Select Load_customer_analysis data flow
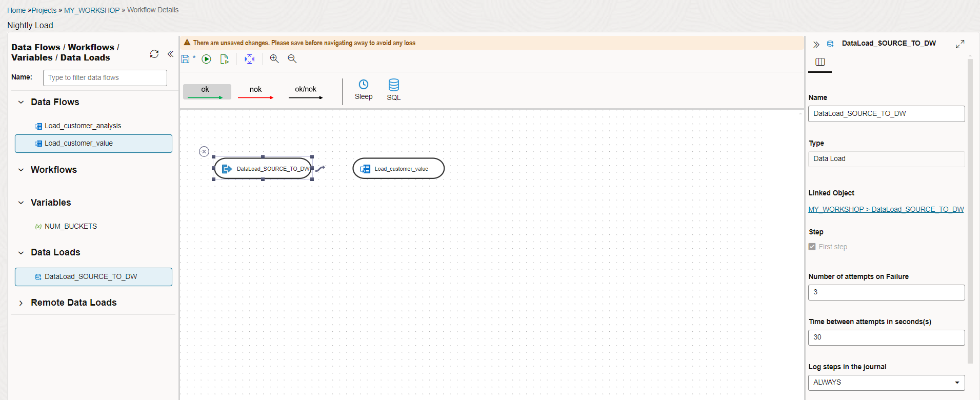Viewport: 980px width, 400px height. tap(83, 126)
